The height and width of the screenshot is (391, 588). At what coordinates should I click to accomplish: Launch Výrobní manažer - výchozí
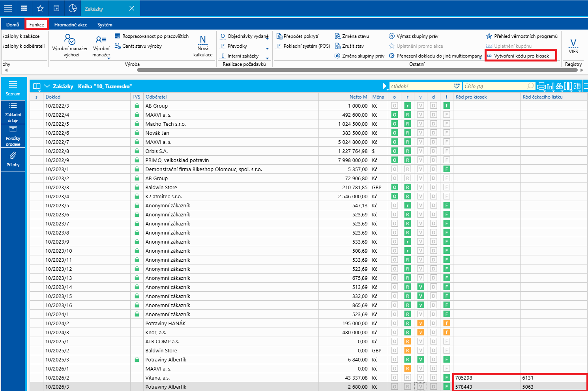click(70, 45)
